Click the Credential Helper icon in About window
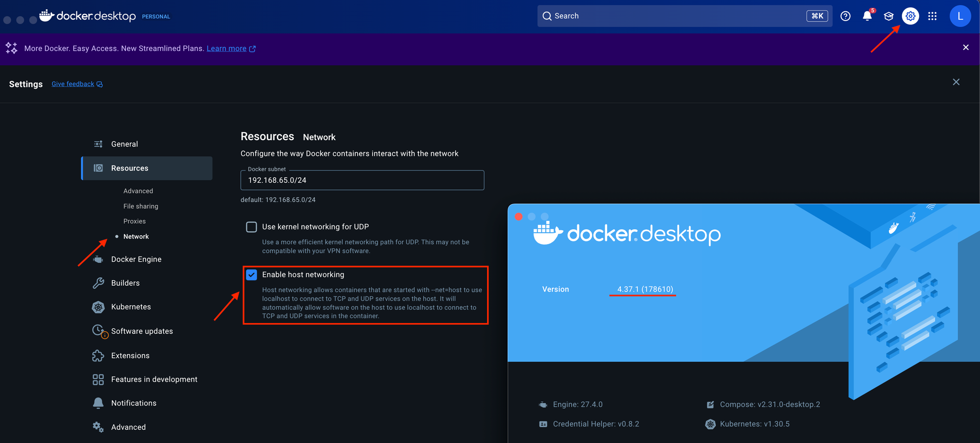Screen dimensions: 980x443 click(543, 424)
